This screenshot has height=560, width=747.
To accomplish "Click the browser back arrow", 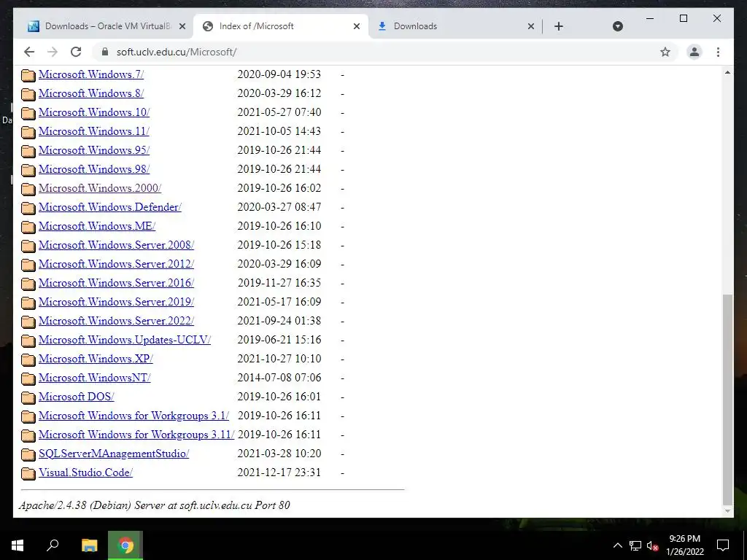I will pos(29,52).
